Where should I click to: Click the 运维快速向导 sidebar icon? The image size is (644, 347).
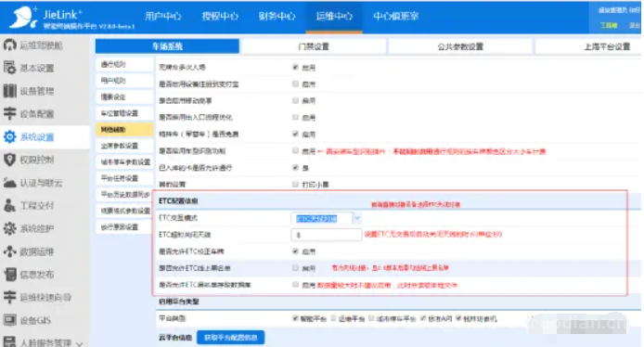point(9,297)
